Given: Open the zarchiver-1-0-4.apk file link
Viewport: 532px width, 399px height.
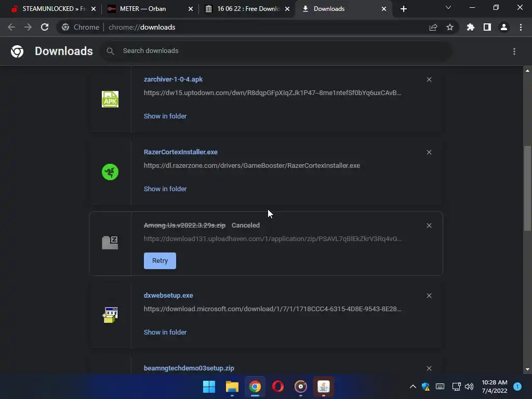Looking at the screenshot, I should coord(173,79).
